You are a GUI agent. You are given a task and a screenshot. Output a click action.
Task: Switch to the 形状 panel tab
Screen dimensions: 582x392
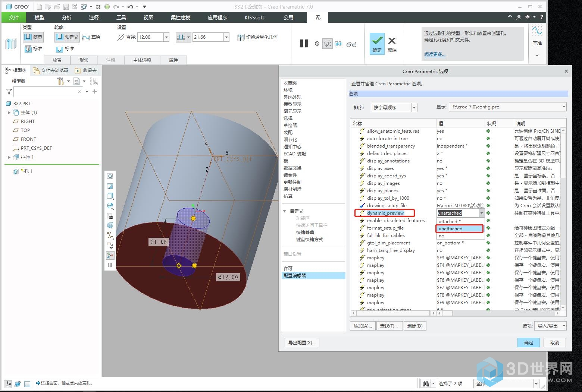(84, 60)
